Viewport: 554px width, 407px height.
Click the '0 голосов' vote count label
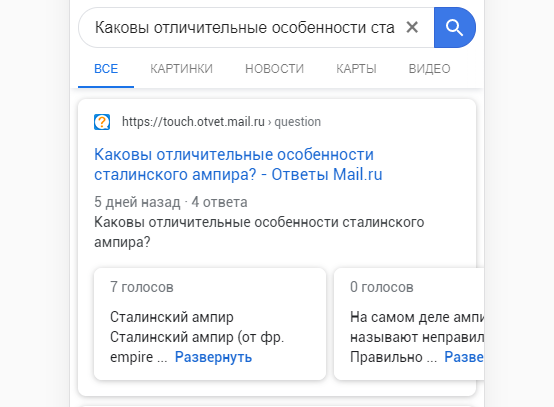(x=382, y=287)
